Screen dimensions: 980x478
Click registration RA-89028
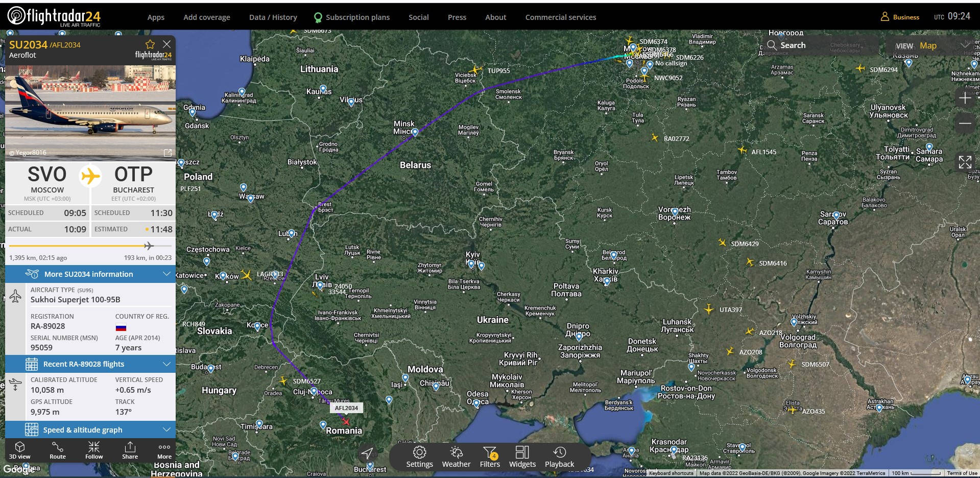pos(48,326)
